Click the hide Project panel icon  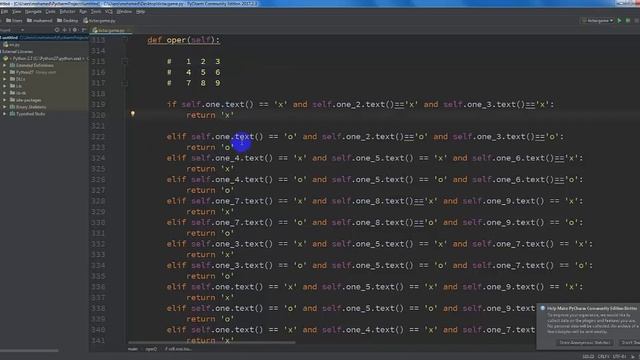pos(83,30)
